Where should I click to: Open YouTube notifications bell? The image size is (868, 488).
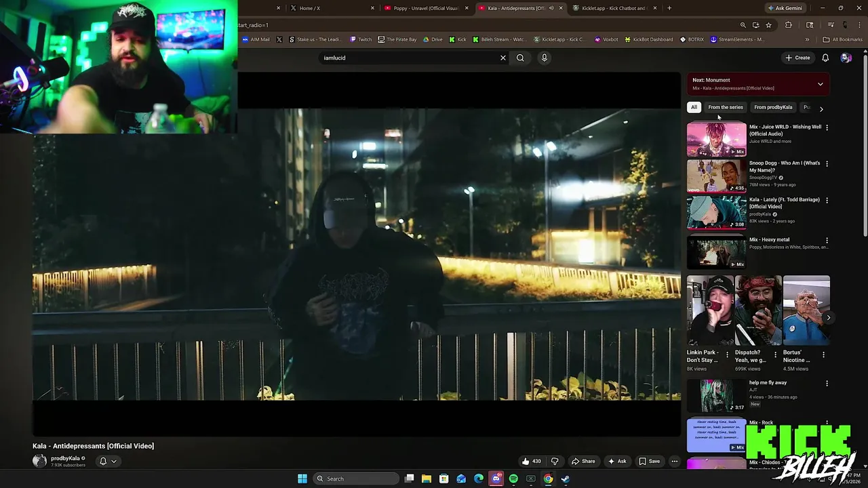coord(825,58)
